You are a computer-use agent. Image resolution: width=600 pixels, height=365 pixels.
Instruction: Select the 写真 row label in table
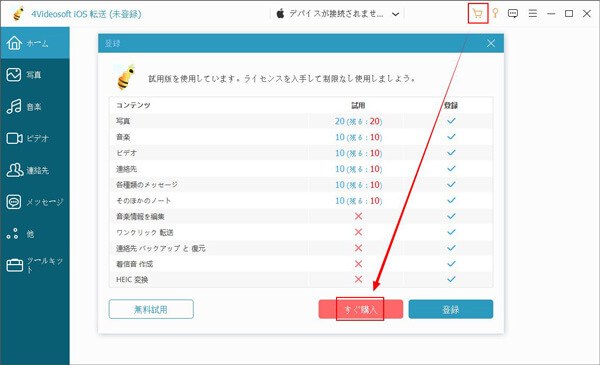click(123, 121)
